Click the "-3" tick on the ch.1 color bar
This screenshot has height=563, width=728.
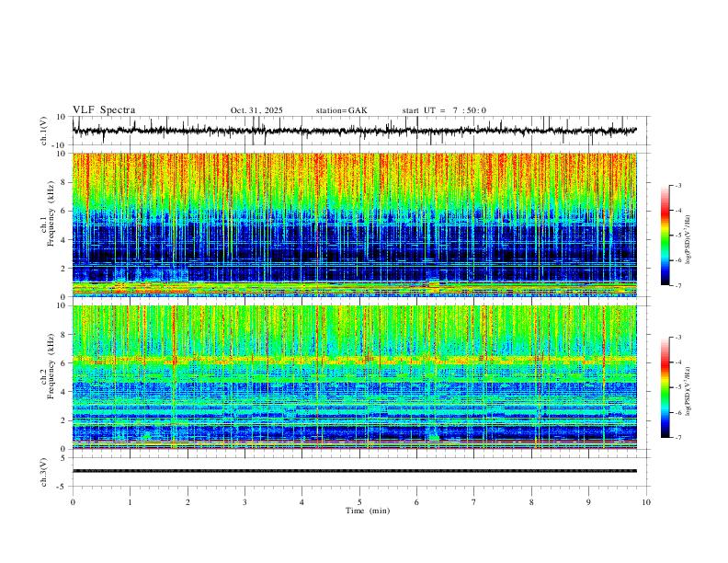(677, 186)
